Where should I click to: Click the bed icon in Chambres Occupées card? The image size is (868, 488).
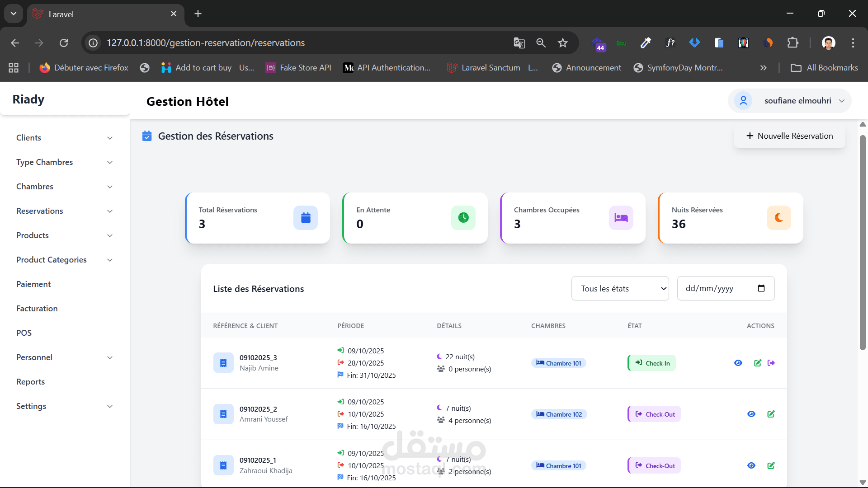point(621,218)
